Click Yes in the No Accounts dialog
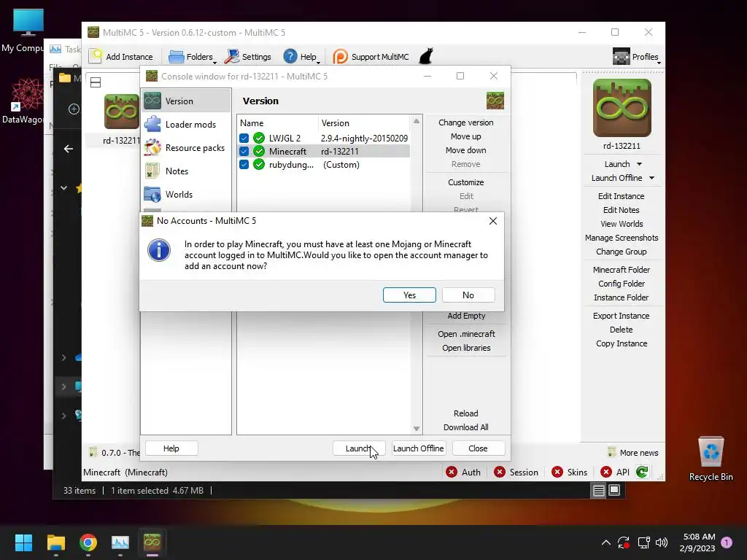This screenshot has width=747, height=560. click(409, 295)
